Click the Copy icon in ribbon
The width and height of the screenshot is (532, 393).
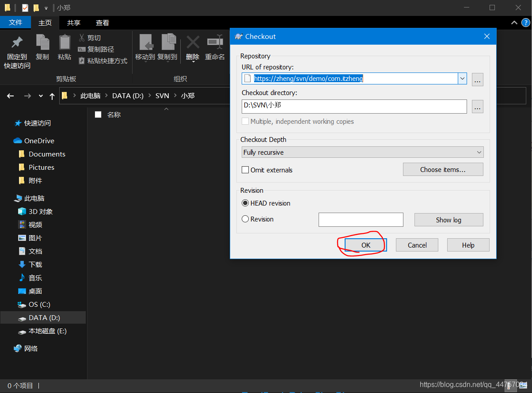pyautogui.click(x=42, y=42)
